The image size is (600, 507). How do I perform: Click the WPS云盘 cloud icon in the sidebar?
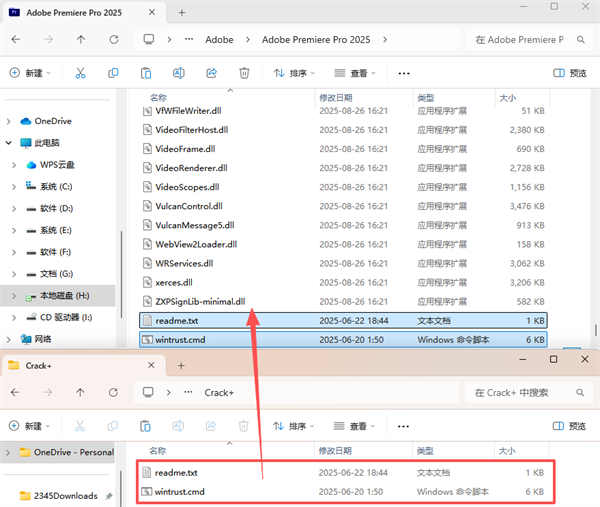(x=31, y=165)
